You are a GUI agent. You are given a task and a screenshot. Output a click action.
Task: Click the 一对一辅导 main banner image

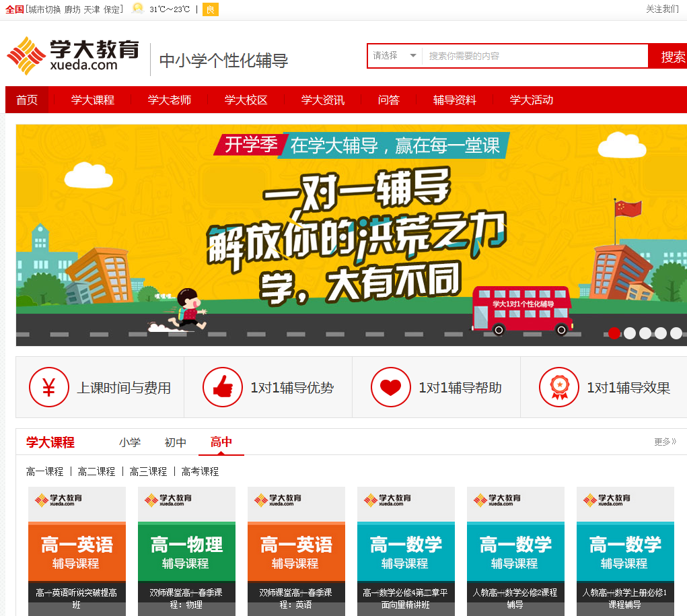coord(351,235)
